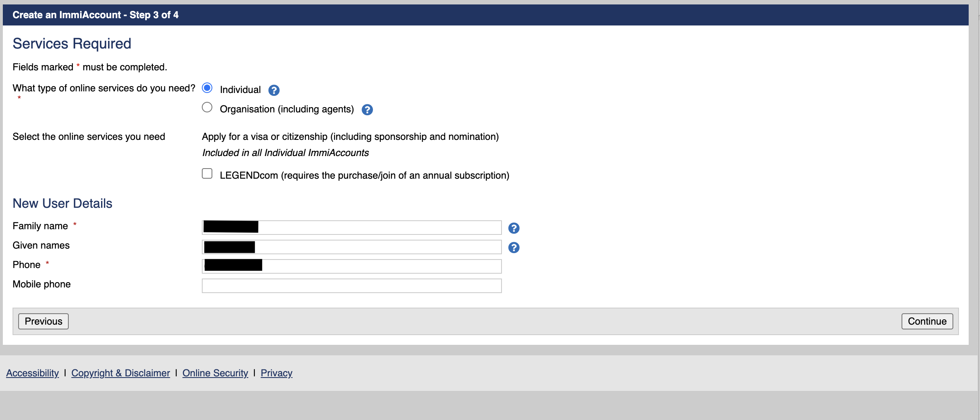Show help for Family name field
The image size is (980, 420).
click(514, 228)
